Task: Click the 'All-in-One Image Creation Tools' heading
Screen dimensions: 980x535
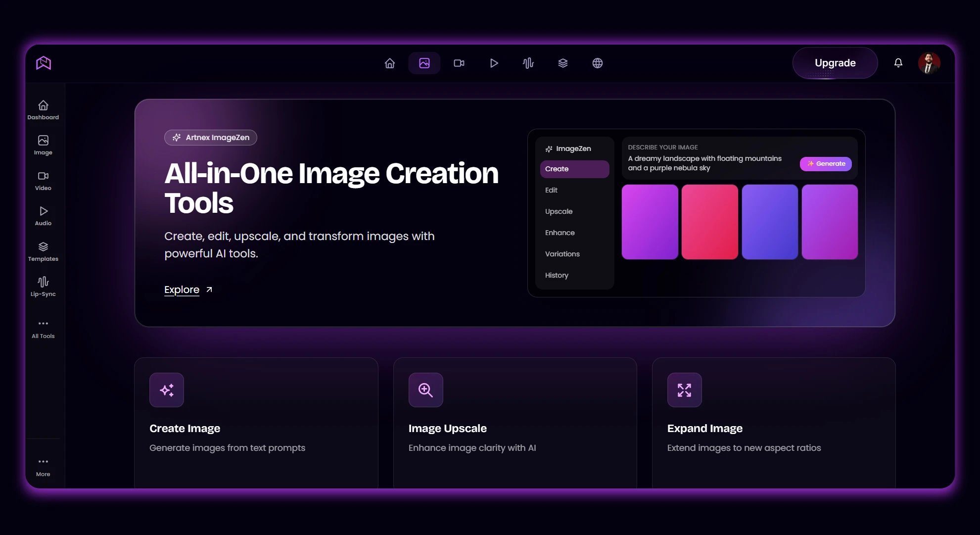Action: pos(331,188)
